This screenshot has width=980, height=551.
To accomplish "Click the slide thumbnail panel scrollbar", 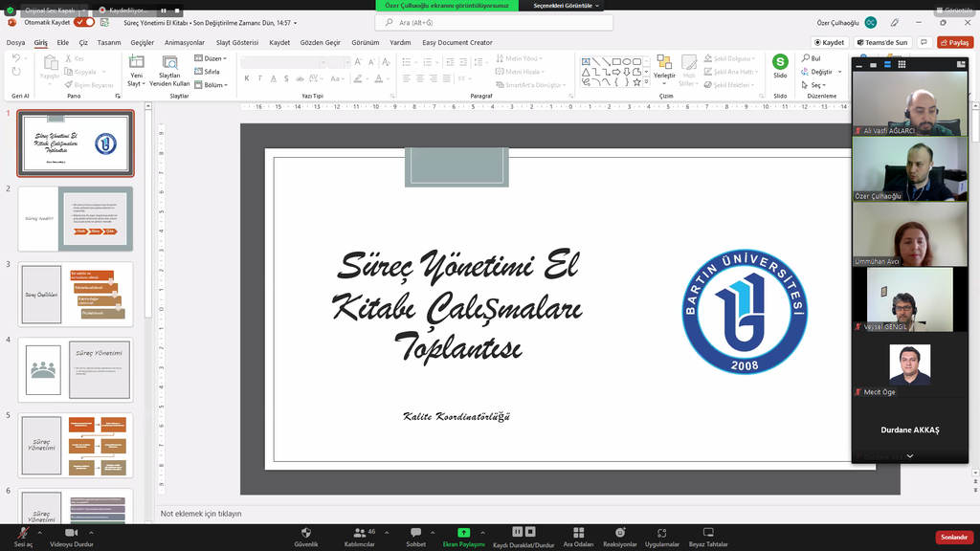I will pos(148,215).
